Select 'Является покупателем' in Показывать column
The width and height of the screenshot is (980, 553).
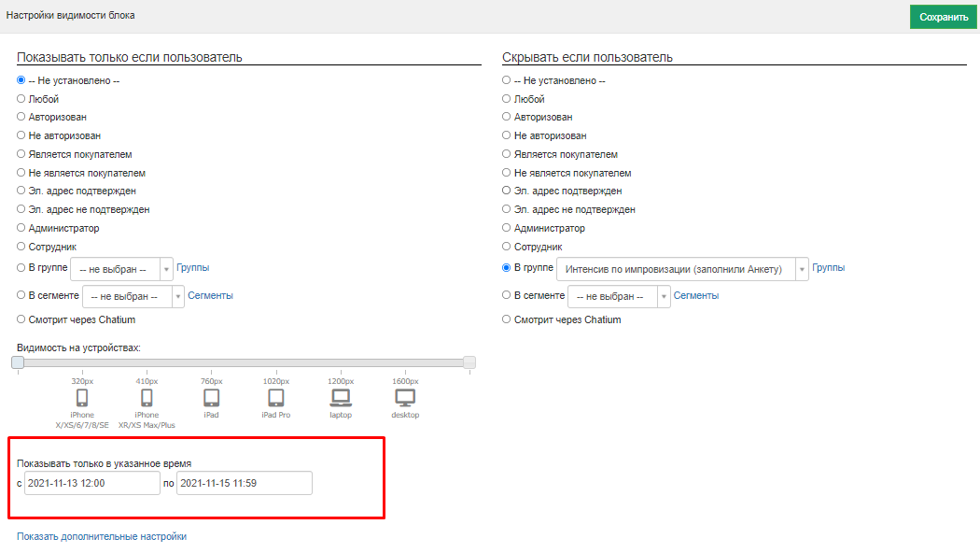[x=21, y=154]
